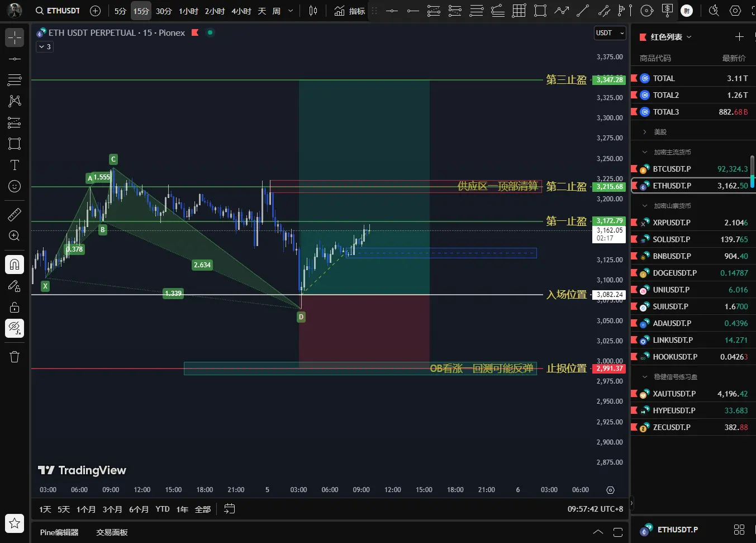Switch to the 30分 timeframe
Image resolution: width=756 pixels, height=543 pixels.
pyautogui.click(x=164, y=11)
